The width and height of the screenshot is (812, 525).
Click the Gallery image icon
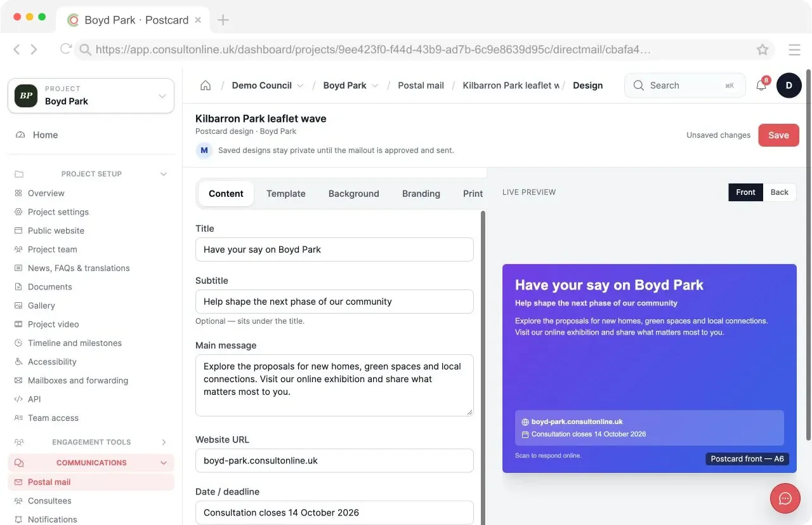pos(18,305)
